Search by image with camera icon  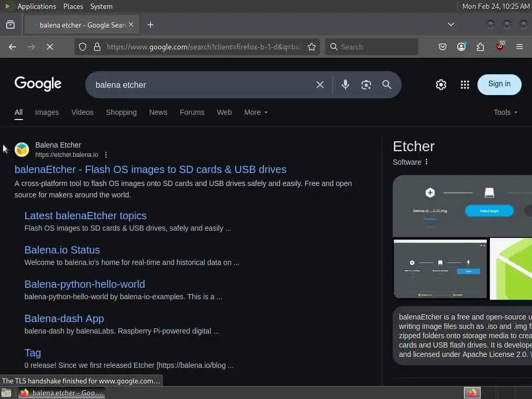(x=366, y=85)
